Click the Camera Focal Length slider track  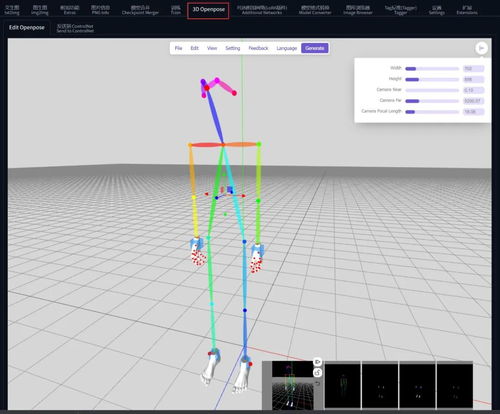tap(432, 112)
